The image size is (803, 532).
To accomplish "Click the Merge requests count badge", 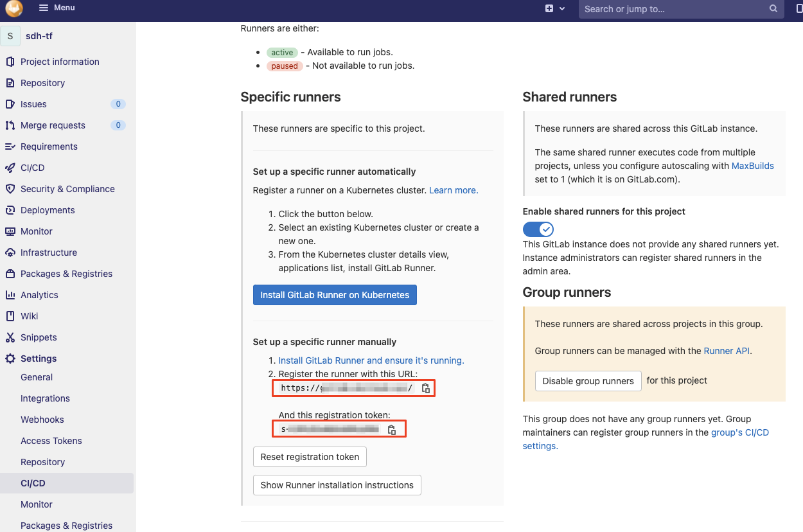I will pos(118,125).
